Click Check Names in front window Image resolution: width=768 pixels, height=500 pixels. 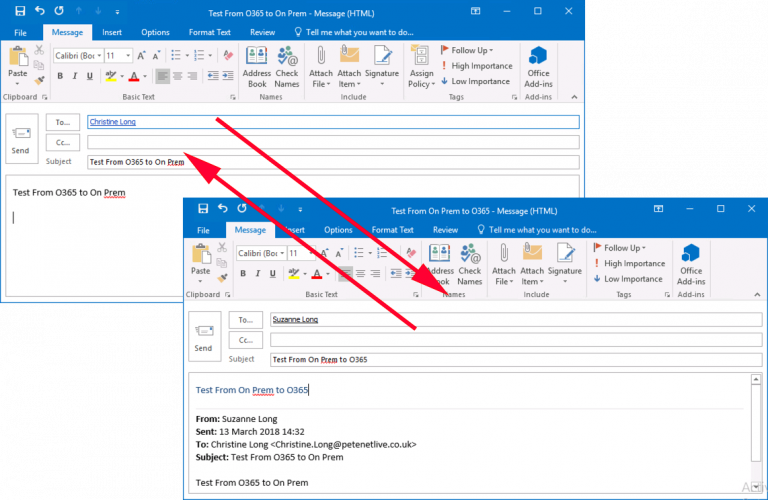470,264
